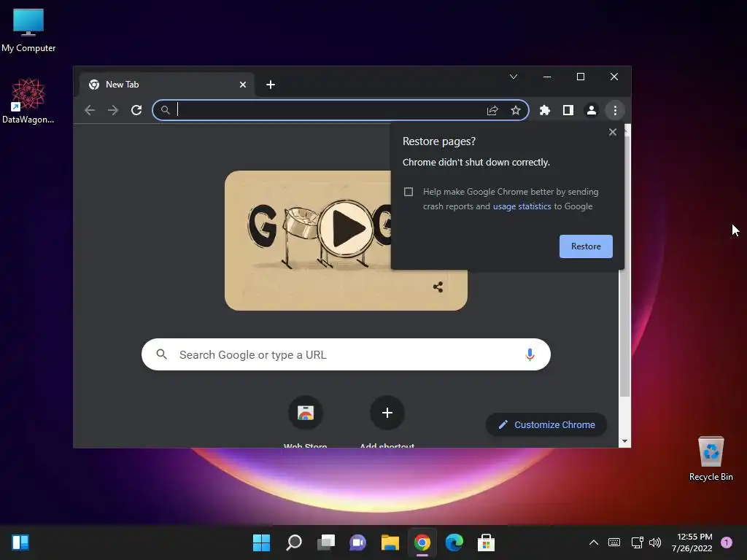Click share this page icon in address bar
The image size is (747, 560).
point(492,111)
